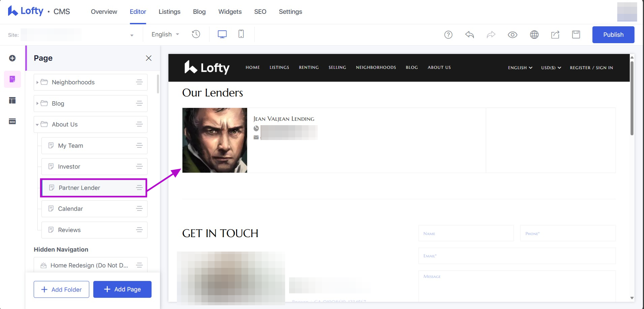Click the globe icon in toolbar
This screenshot has width=644, height=309.
534,35
